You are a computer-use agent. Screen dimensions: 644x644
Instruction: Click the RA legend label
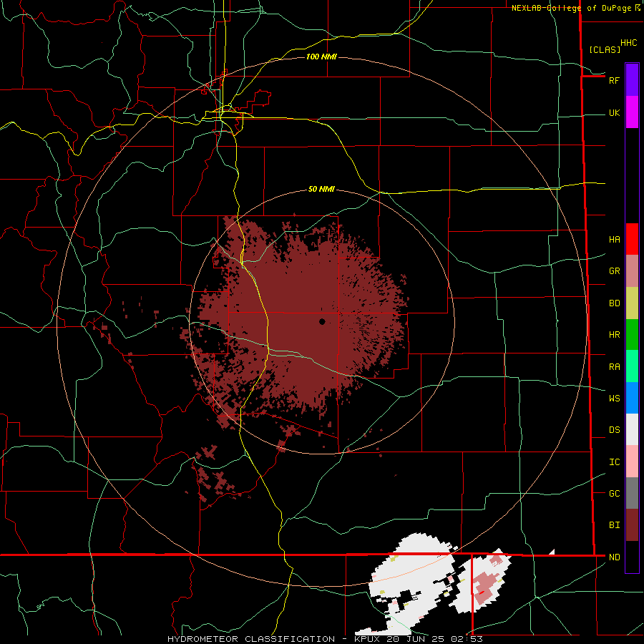tap(615, 367)
